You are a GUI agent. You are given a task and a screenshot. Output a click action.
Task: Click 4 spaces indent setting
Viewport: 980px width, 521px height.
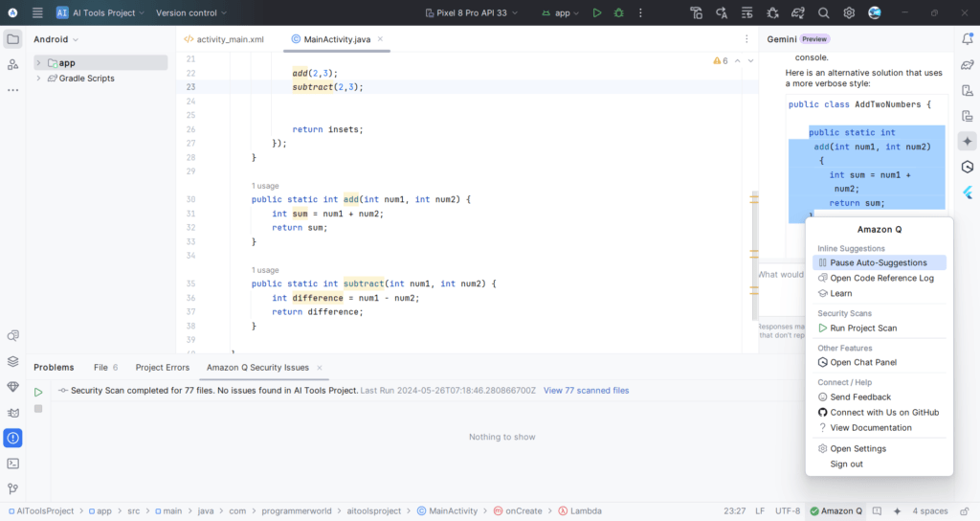930,511
